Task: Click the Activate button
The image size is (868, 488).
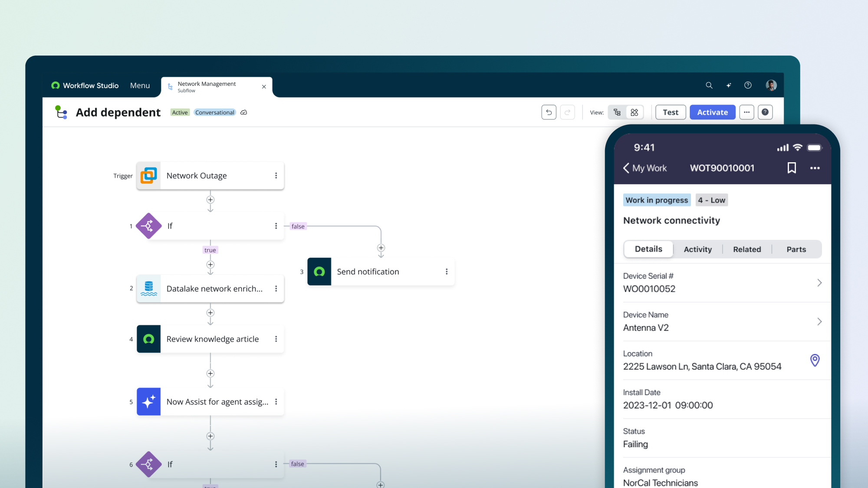Action: 712,112
